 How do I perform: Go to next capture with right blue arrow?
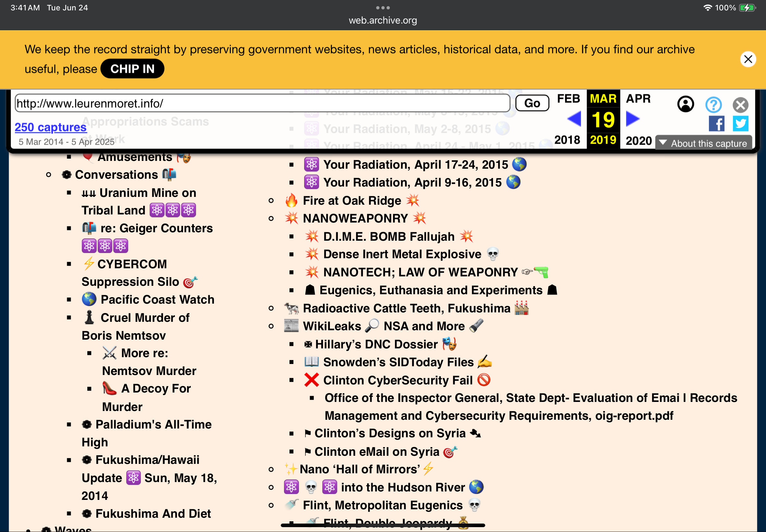click(x=632, y=119)
